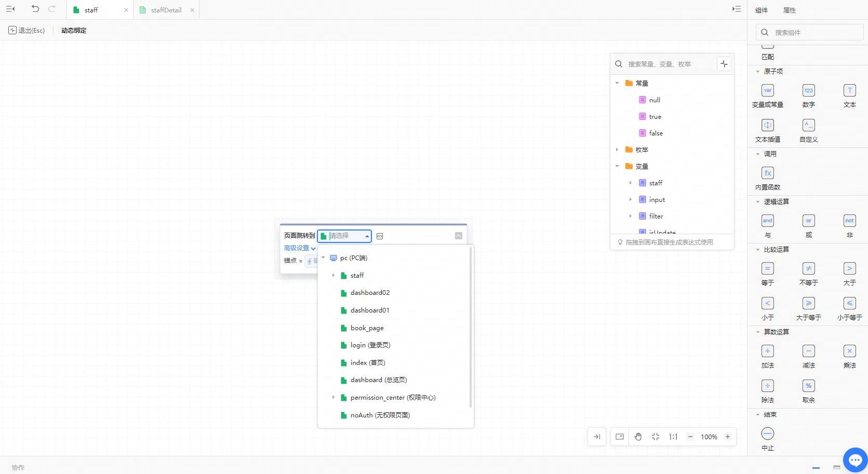Click the add button beside variable search

(x=724, y=64)
